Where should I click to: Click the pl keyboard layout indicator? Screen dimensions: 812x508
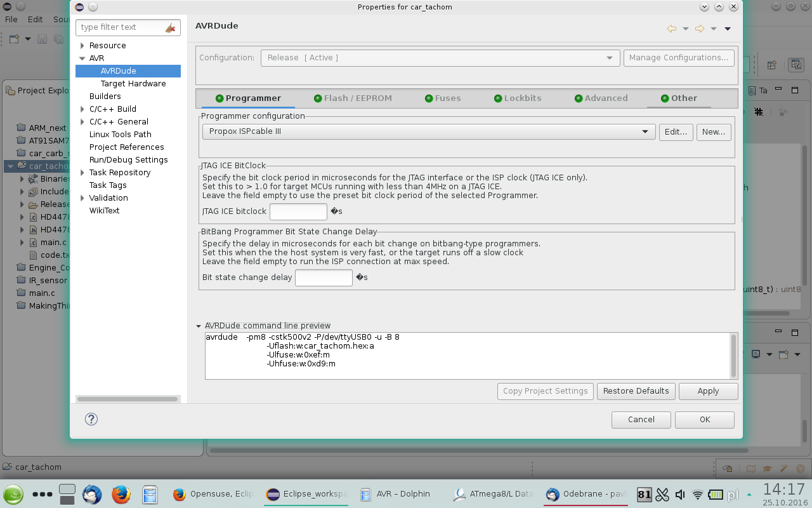[x=733, y=495]
